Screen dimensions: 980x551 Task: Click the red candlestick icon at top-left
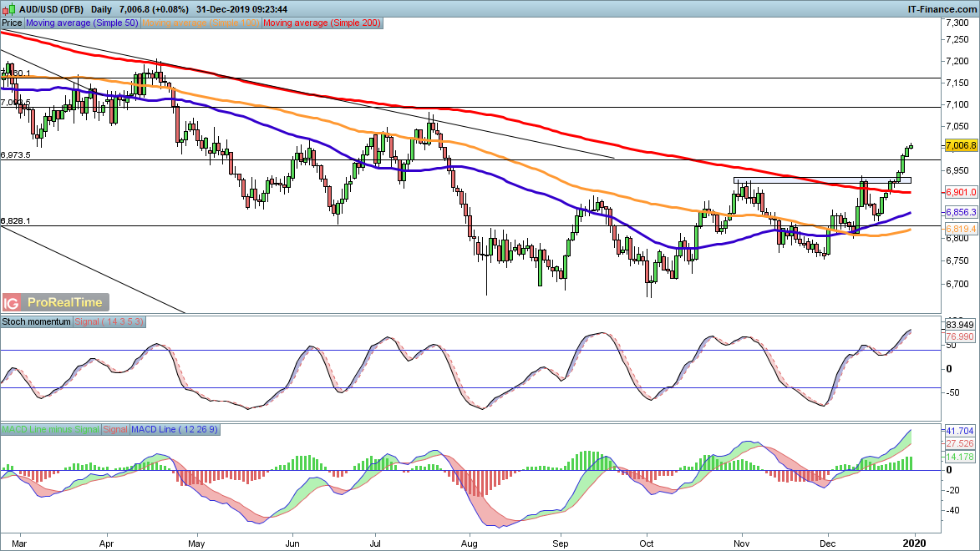coord(5,10)
